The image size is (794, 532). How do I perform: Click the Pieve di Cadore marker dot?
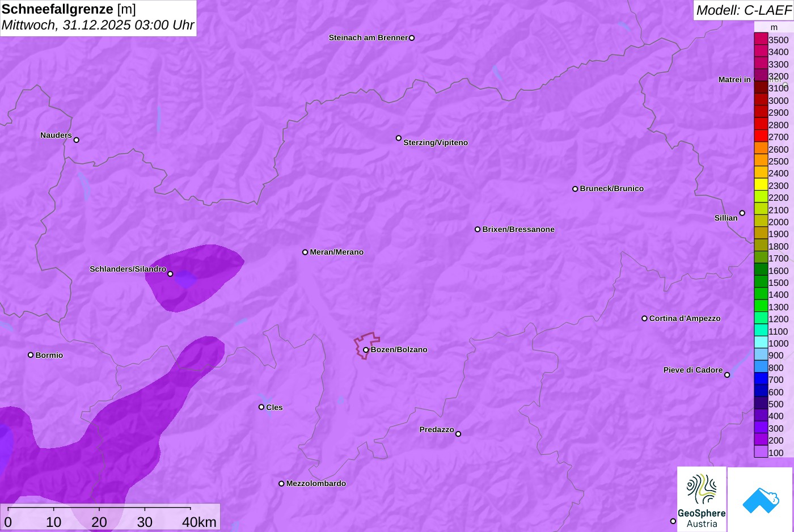727,375
